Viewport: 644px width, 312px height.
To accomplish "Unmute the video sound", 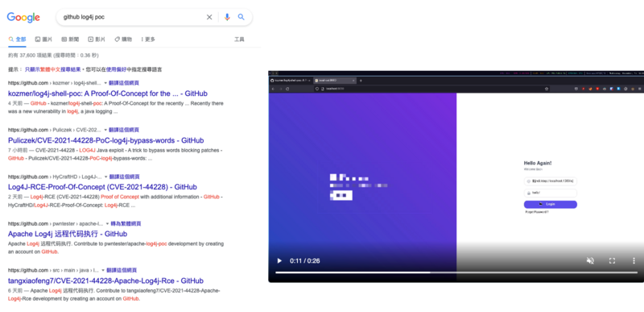I will pyautogui.click(x=590, y=260).
